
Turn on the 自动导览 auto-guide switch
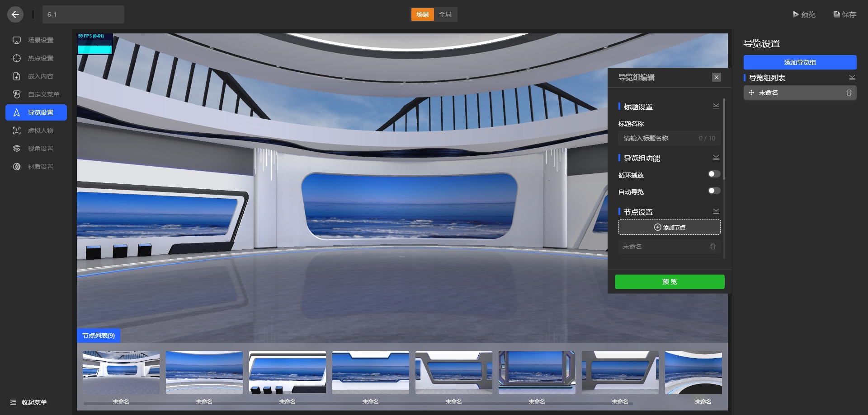(x=714, y=191)
